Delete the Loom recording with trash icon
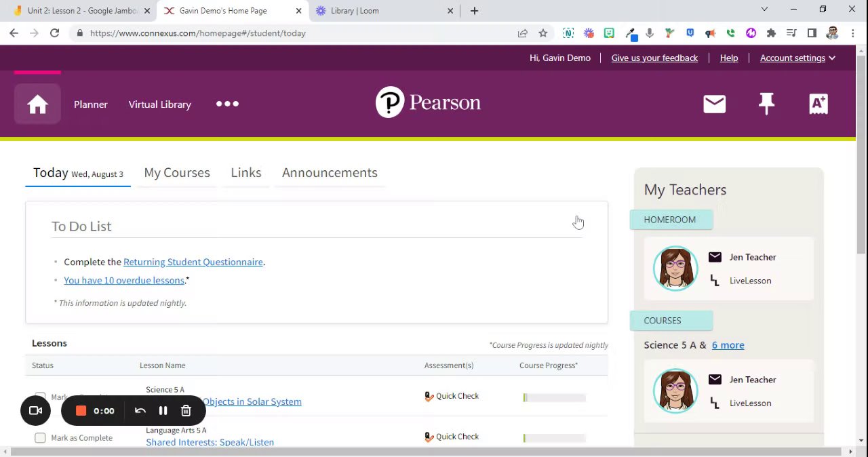Viewport: 868px width, 457px height. 186,411
